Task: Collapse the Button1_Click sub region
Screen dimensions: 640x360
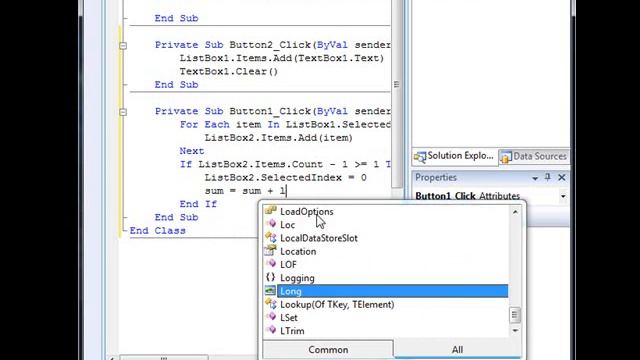Action: click(x=123, y=112)
